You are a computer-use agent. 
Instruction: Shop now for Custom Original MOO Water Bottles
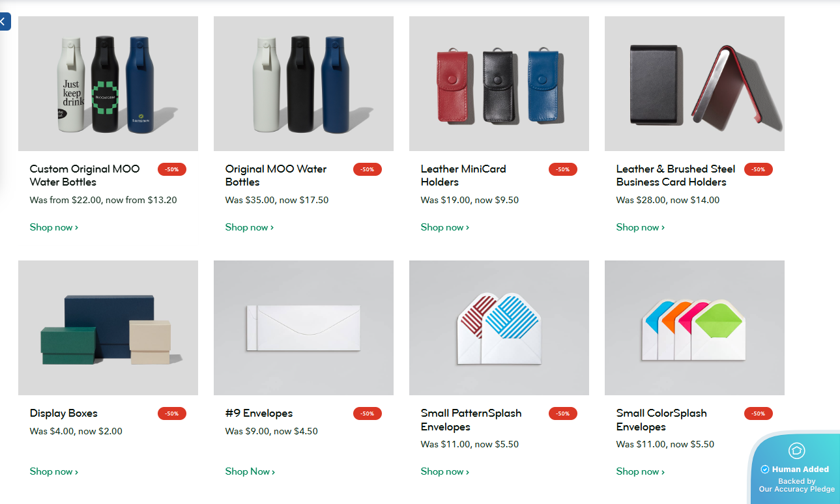click(54, 227)
